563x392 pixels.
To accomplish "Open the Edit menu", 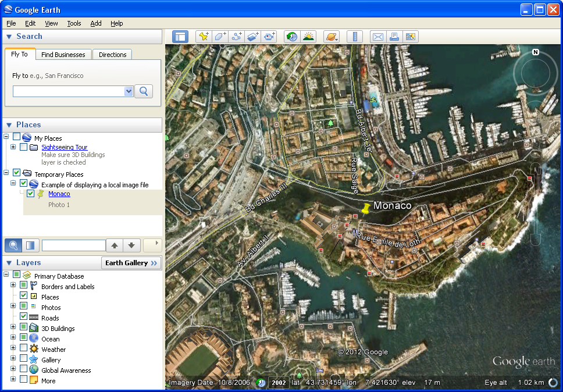I will tap(30, 23).
